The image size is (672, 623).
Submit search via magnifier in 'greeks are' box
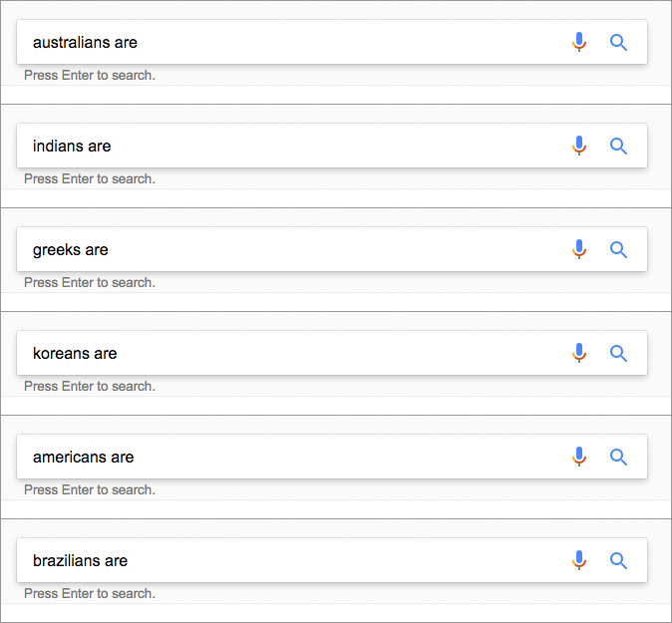point(618,250)
